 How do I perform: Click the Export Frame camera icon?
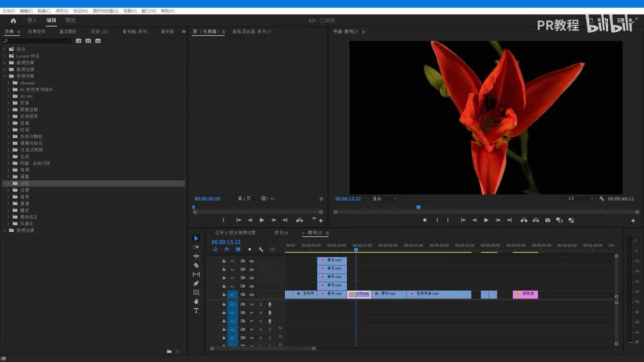pyautogui.click(x=547, y=220)
